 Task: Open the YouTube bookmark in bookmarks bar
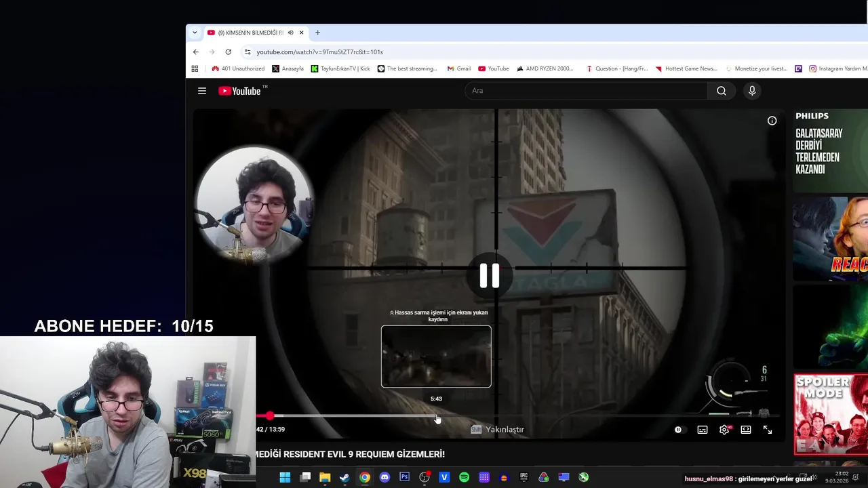pos(493,68)
